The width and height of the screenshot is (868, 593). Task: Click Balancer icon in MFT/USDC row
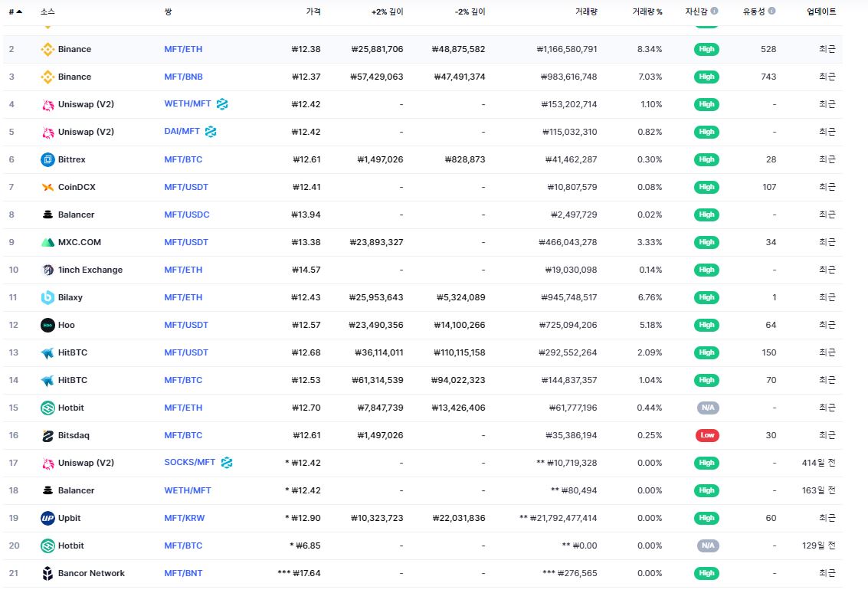(x=47, y=215)
